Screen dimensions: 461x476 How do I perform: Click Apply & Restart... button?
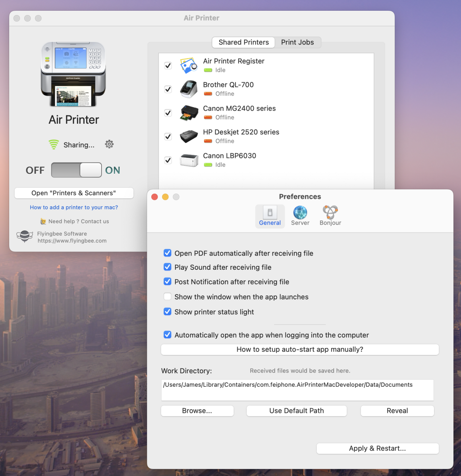point(378,449)
